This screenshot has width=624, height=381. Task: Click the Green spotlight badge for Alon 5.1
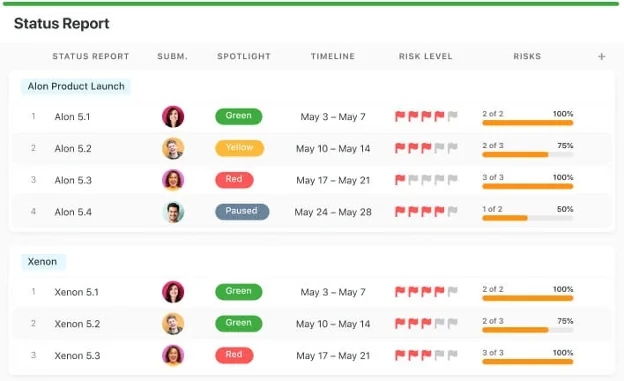point(239,116)
